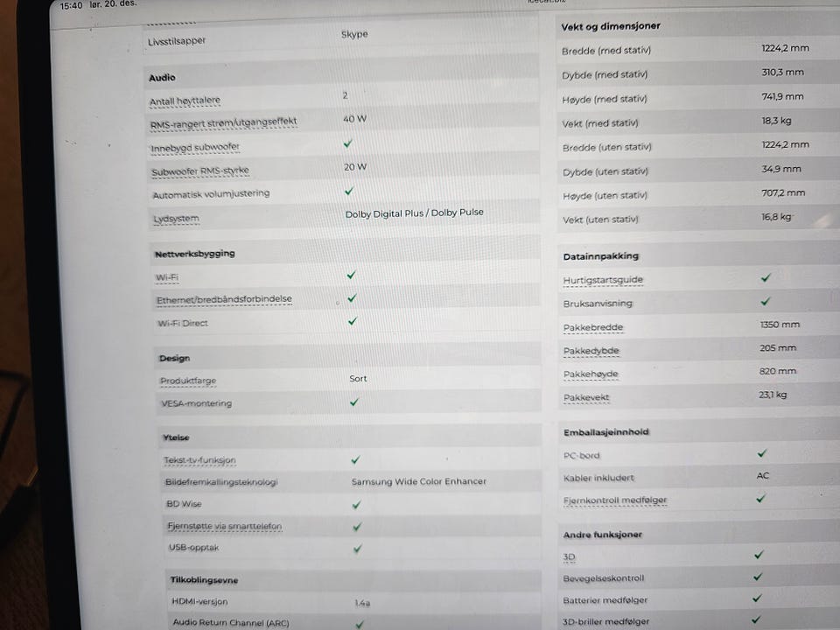
Task: Click the USB-opptak checkmark icon
Action: (x=357, y=549)
